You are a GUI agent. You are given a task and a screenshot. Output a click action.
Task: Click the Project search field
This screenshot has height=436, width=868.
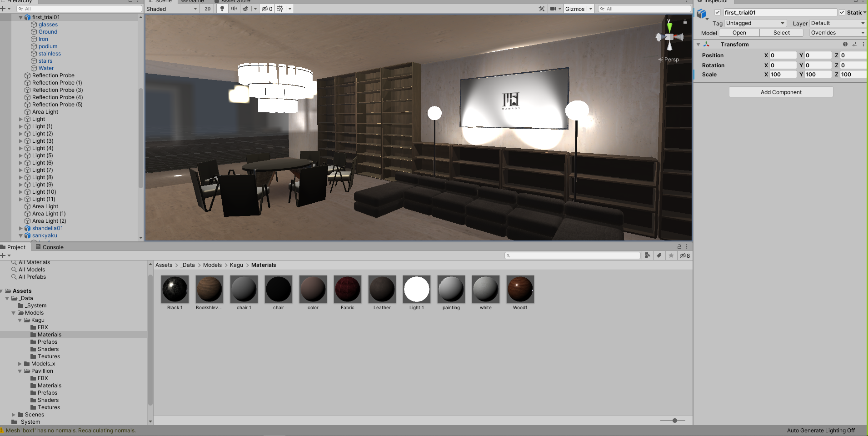tap(573, 256)
